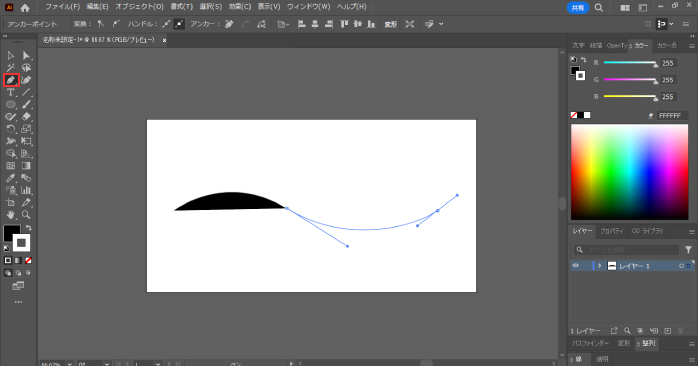
Task: Click the toolbar stroke color box
Action: point(21,243)
